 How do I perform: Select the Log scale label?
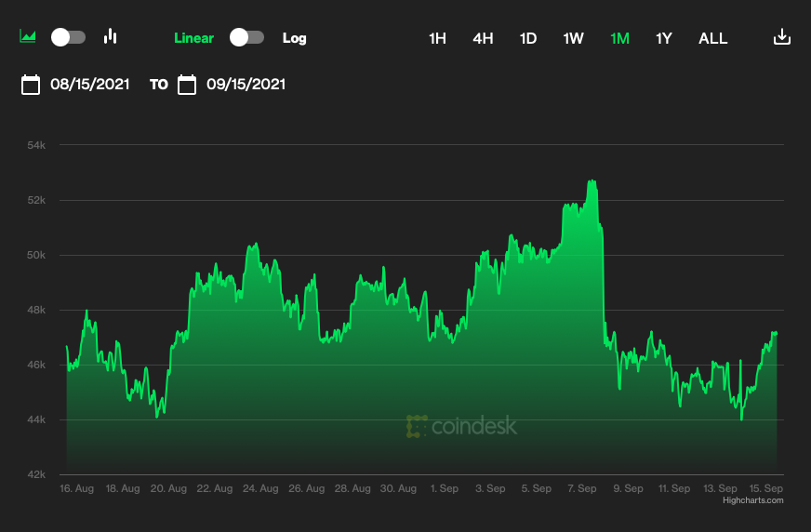point(294,38)
